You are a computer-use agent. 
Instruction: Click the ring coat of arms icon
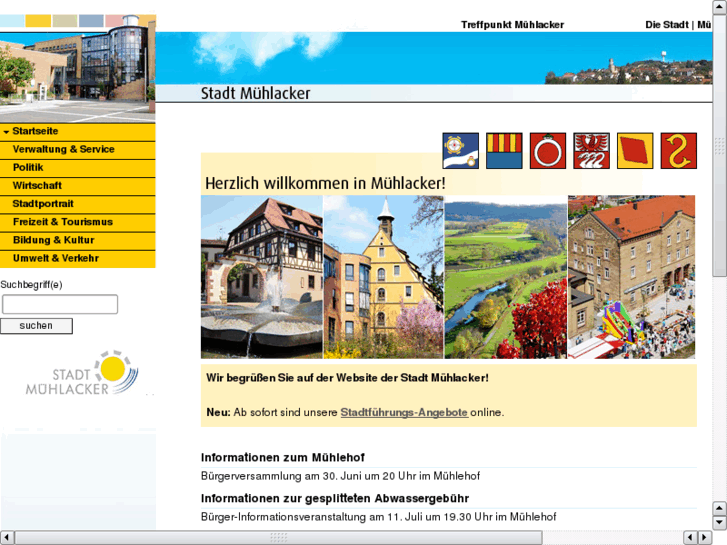click(x=548, y=151)
